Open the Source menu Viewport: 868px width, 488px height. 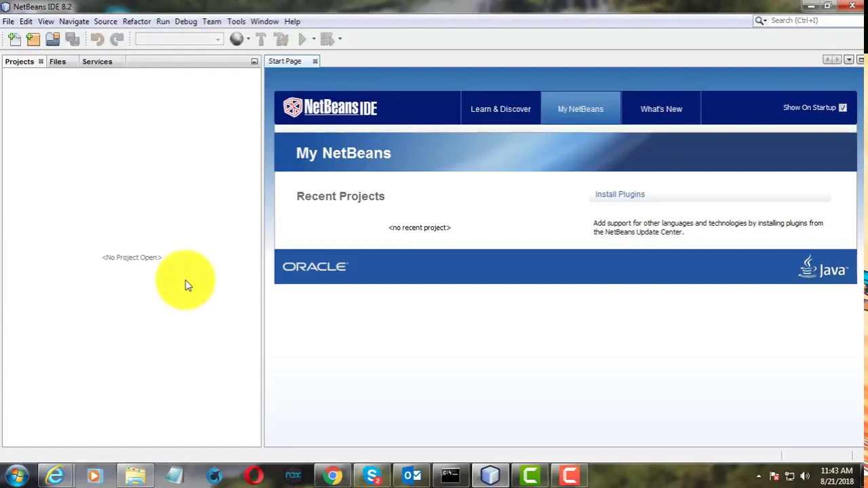pyautogui.click(x=105, y=21)
